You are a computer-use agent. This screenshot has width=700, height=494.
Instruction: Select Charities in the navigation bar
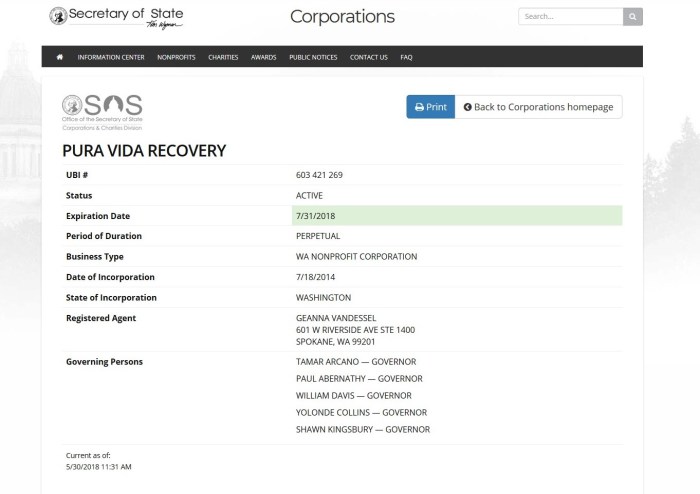tap(223, 57)
